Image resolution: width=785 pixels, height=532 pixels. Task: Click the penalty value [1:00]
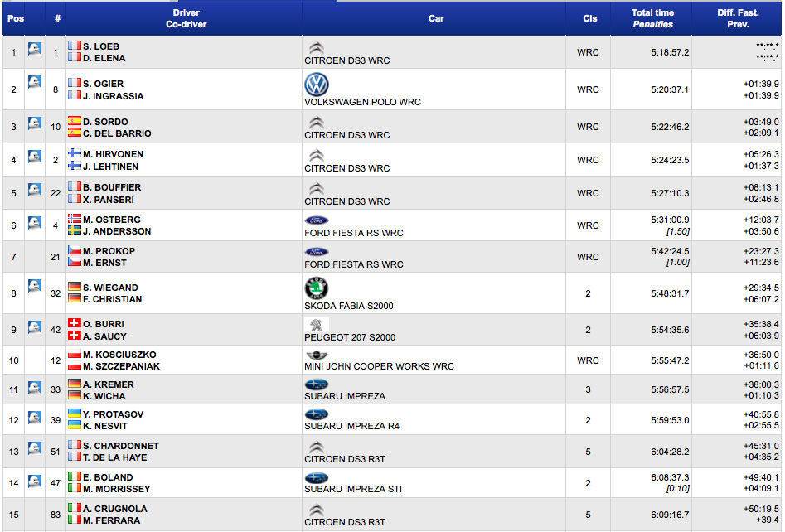click(678, 262)
